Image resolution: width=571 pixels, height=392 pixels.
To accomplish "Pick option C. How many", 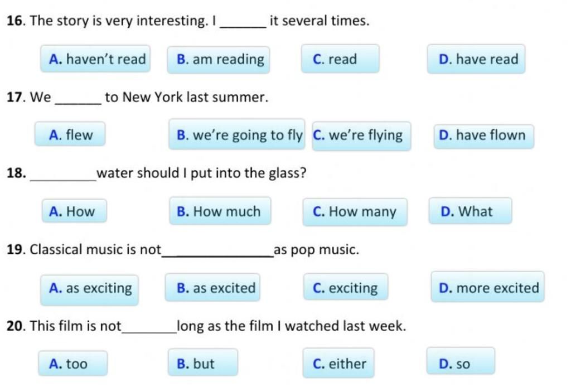I will 355,212.
